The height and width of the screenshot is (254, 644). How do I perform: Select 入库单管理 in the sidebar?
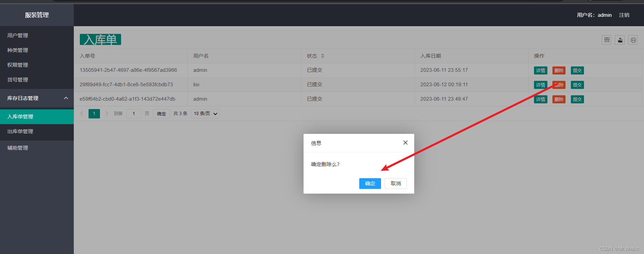click(x=37, y=116)
